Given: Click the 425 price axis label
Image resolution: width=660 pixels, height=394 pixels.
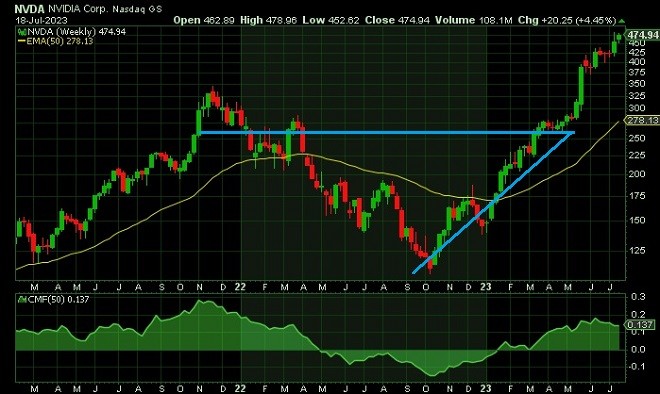Looking at the screenshot, I should click(x=636, y=53).
